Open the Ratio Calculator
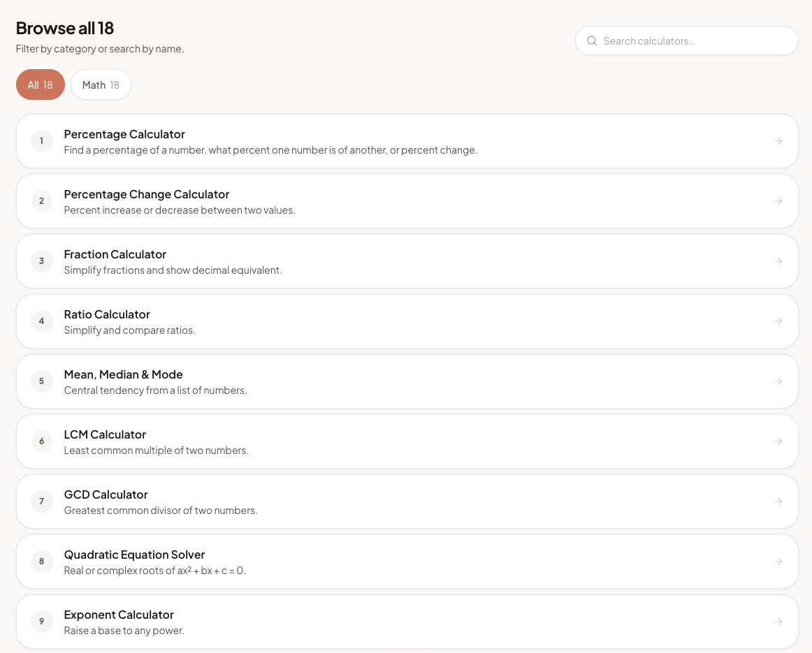 (407, 321)
